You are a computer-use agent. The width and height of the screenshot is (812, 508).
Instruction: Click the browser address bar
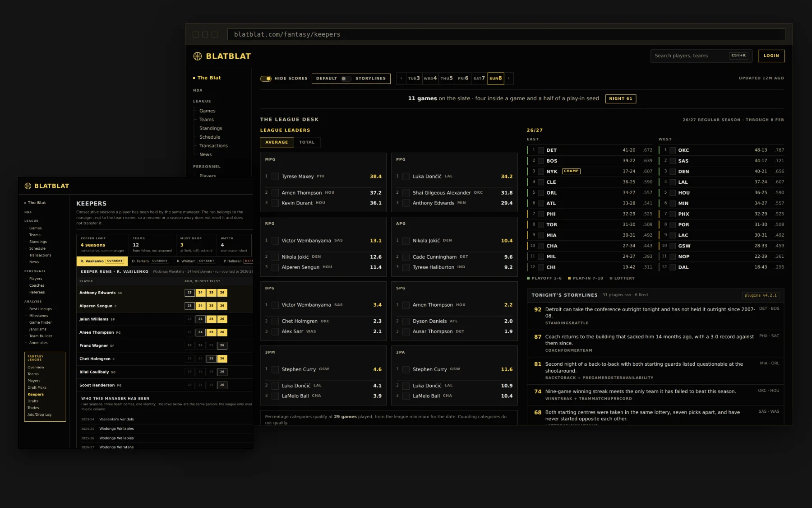pyautogui.click(x=506, y=34)
